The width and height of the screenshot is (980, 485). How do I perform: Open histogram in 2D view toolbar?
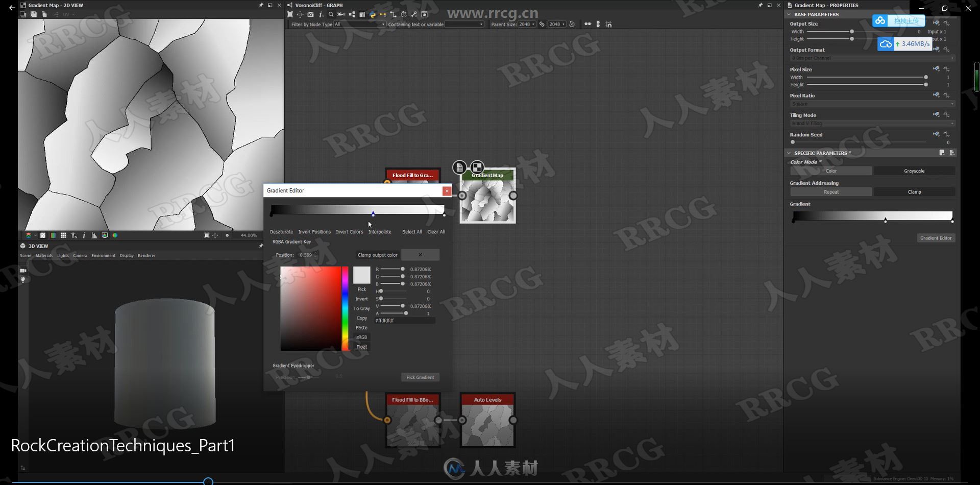click(x=94, y=235)
